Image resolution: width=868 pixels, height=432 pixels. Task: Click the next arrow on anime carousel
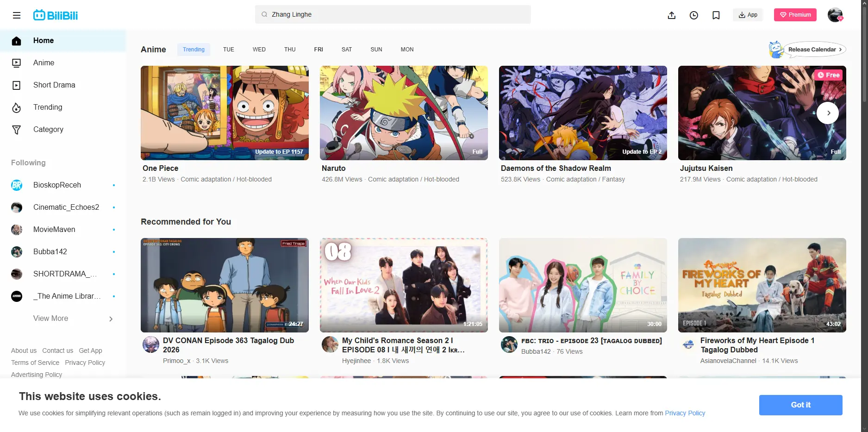[x=828, y=113]
